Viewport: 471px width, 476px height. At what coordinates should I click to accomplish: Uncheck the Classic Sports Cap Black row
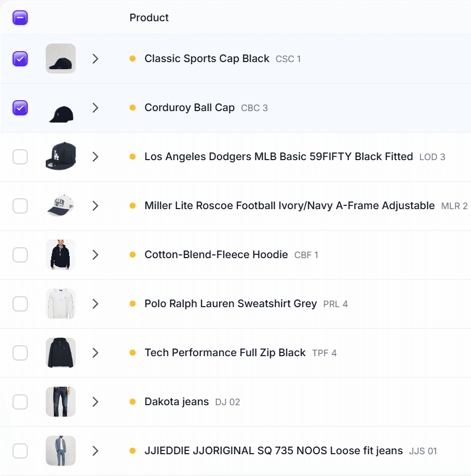(20, 58)
